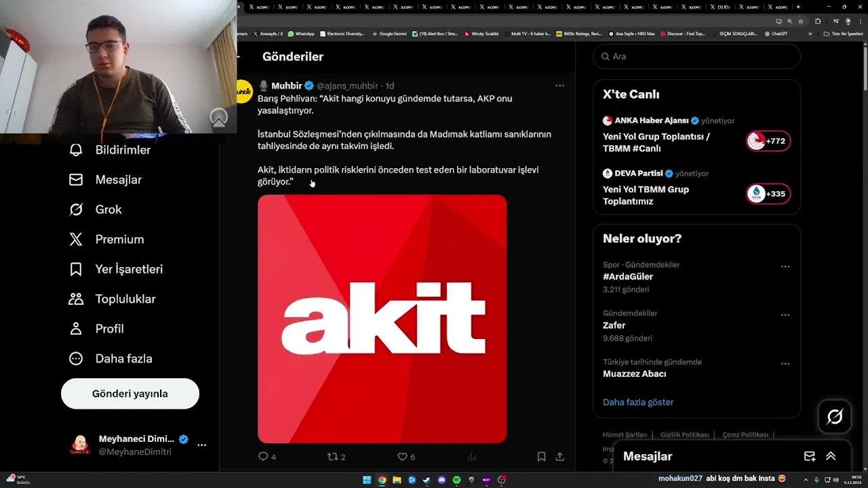
Task: Open Topluluklar people icon in sidebar
Action: (76, 299)
